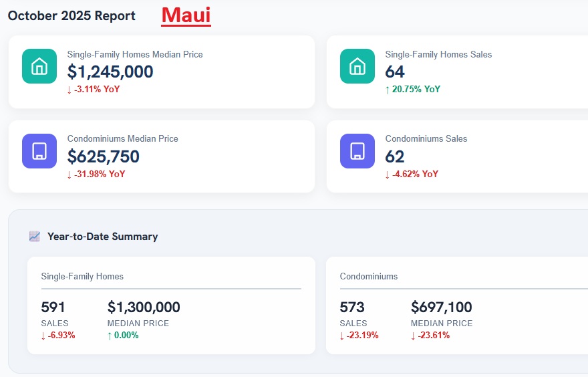This screenshot has width=588, height=377.
Task: Click the house icon beside Single-Family Homes Median Price
Action: click(39, 66)
